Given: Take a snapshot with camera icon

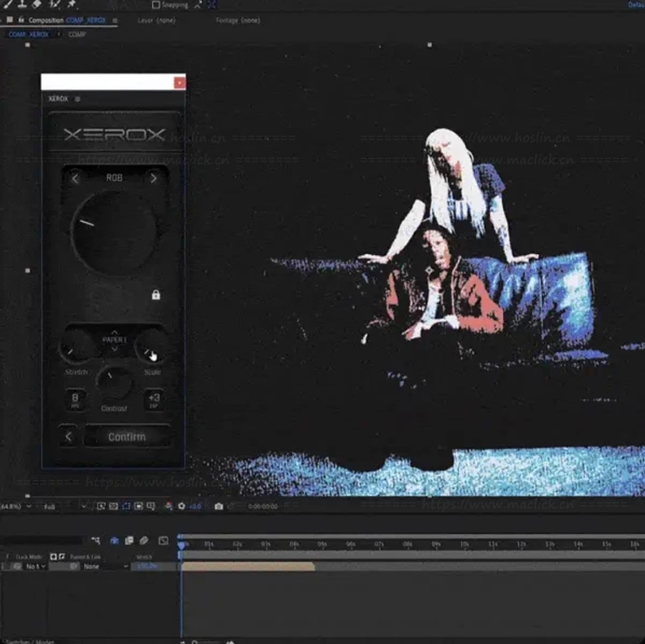Looking at the screenshot, I should [x=219, y=506].
